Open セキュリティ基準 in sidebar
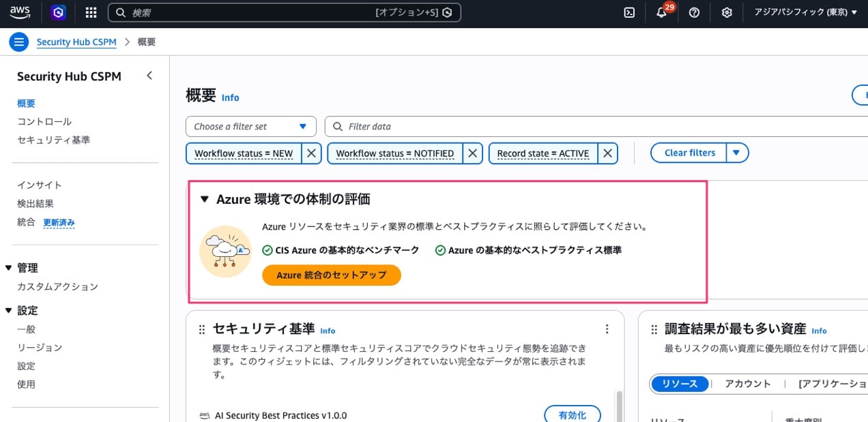The height and width of the screenshot is (422, 868). pos(53,140)
